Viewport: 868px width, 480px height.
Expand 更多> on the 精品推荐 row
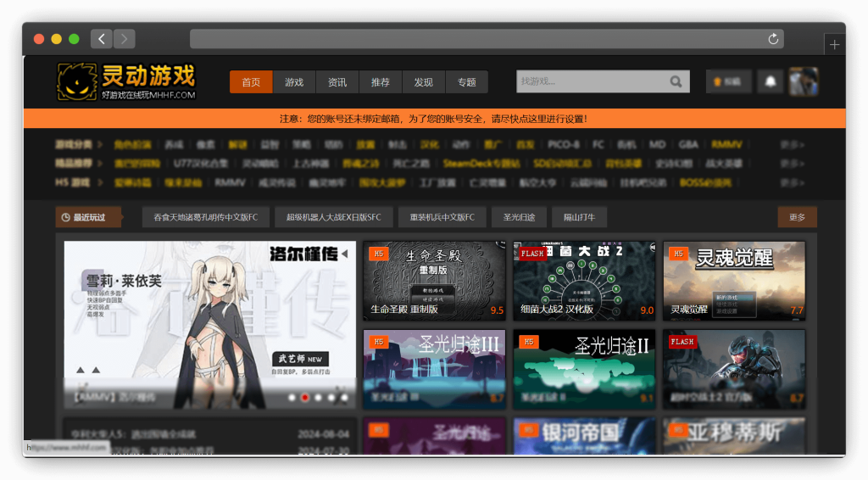[x=793, y=164]
